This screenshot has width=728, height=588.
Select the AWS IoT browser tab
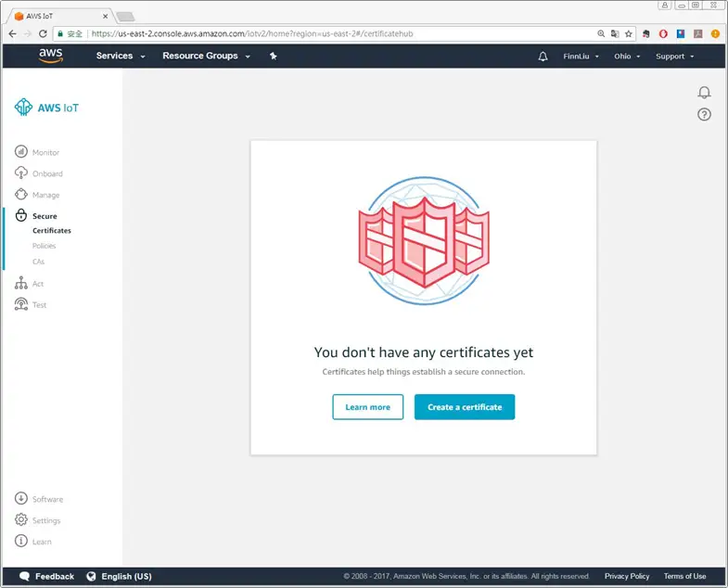coord(59,16)
